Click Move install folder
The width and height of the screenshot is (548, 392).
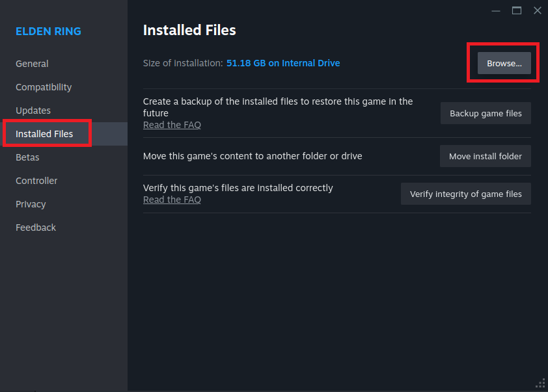486,156
